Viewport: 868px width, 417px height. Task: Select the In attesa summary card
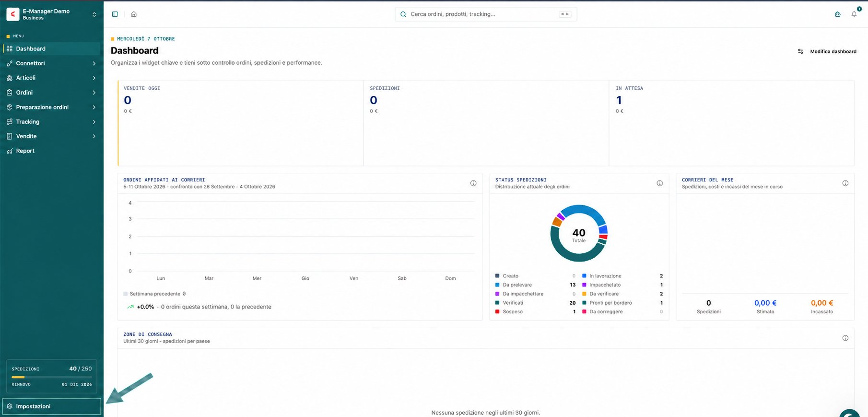coord(732,123)
